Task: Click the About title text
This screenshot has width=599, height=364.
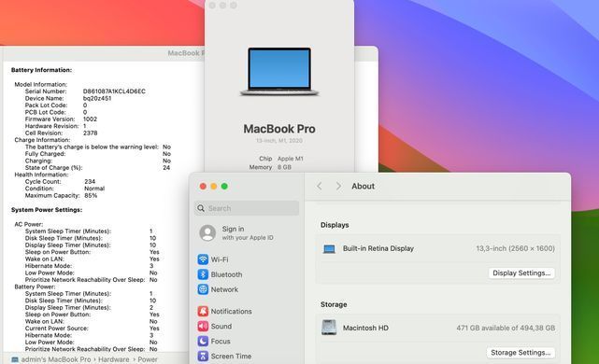Action: tap(363, 186)
